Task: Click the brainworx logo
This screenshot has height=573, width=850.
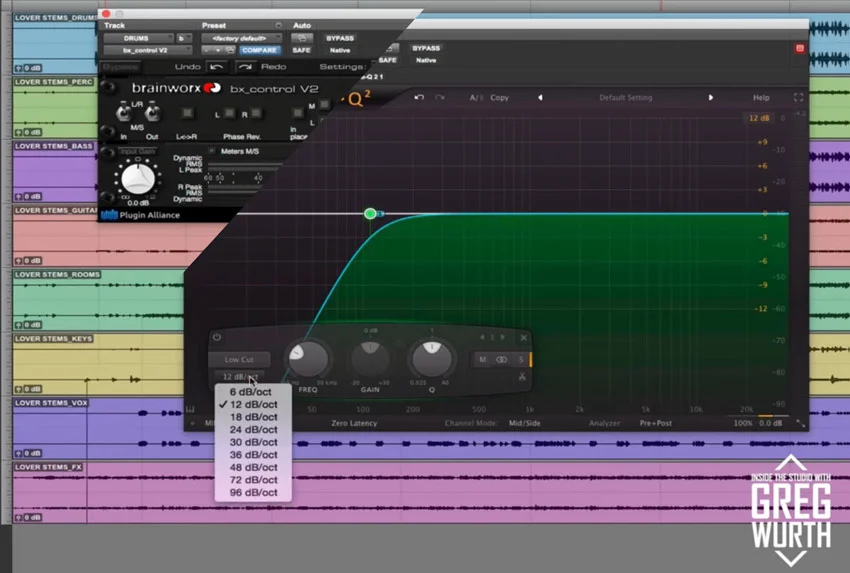Action: point(176,88)
